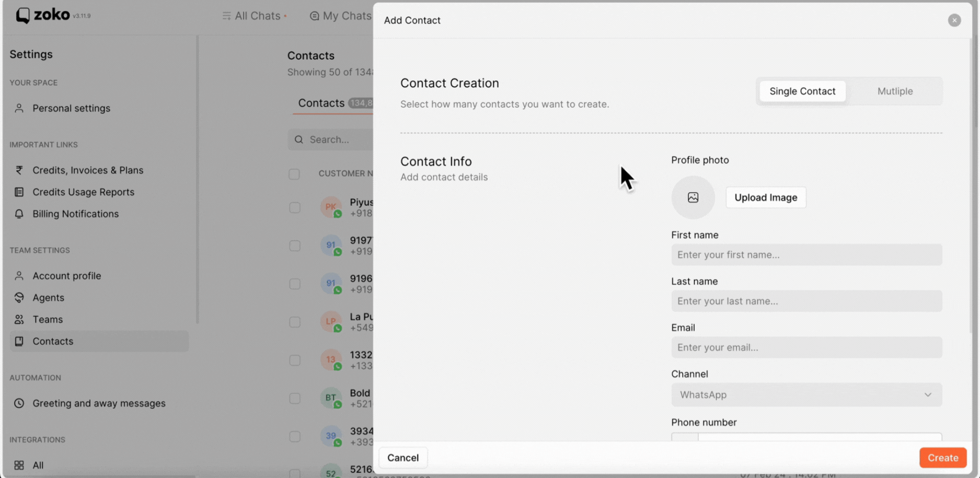Click the grid icon beside All integrations
This screenshot has height=478, width=980.
coord(19,465)
